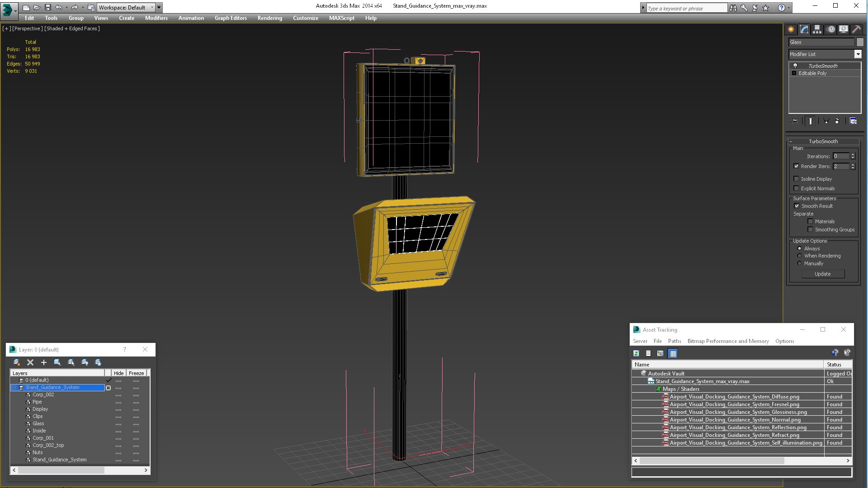Click Make Unique icon below modifier stack
Image resolution: width=868 pixels, height=488 pixels.
click(826, 121)
